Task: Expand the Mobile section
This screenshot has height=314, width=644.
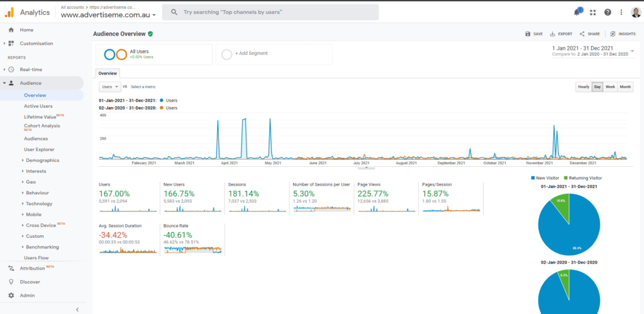Action: click(x=33, y=215)
